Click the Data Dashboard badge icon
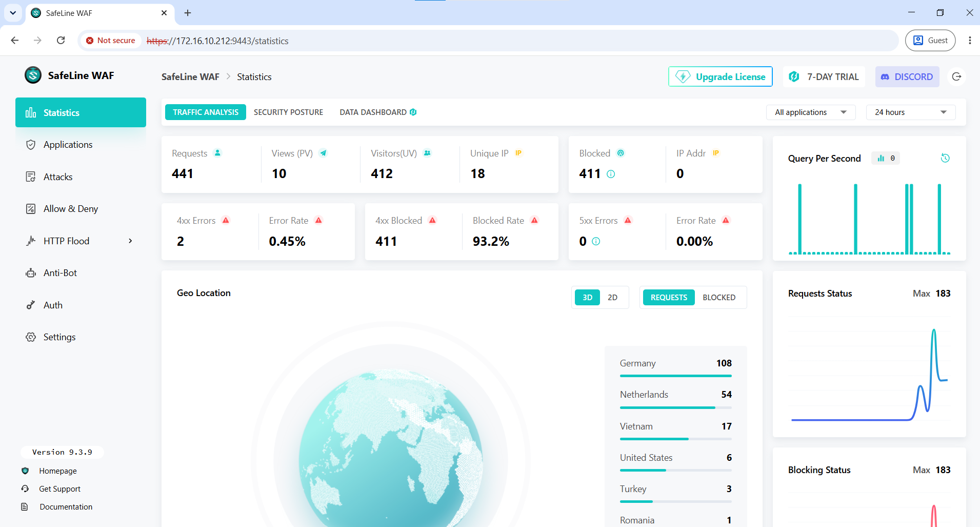The height and width of the screenshot is (527, 980). pyautogui.click(x=413, y=112)
